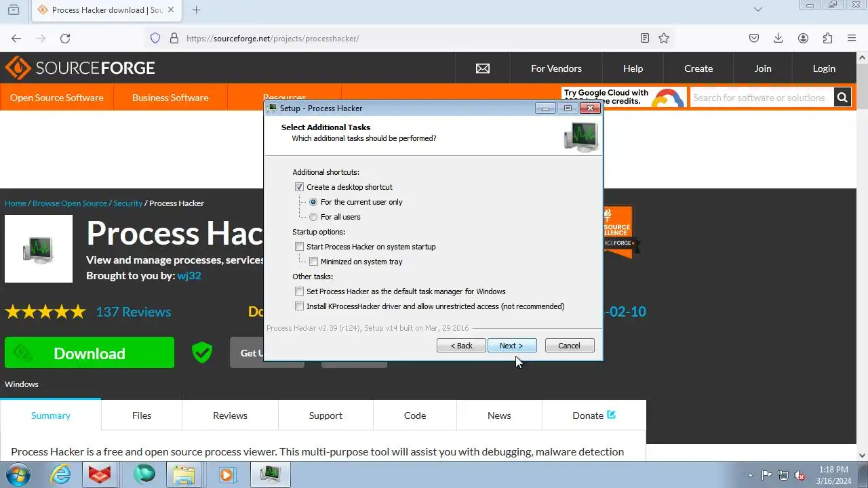Image resolution: width=868 pixels, height=488 pixels.
Task: Click the green verified shield badge
Action: pos(202,352)
